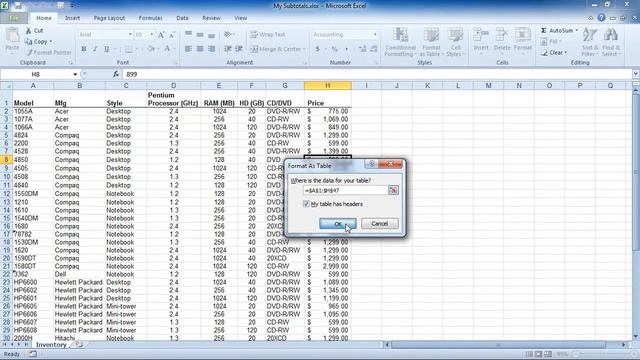The image size is (640, 360).
Task: Click the Copy icon
Action: click(28, 42)
